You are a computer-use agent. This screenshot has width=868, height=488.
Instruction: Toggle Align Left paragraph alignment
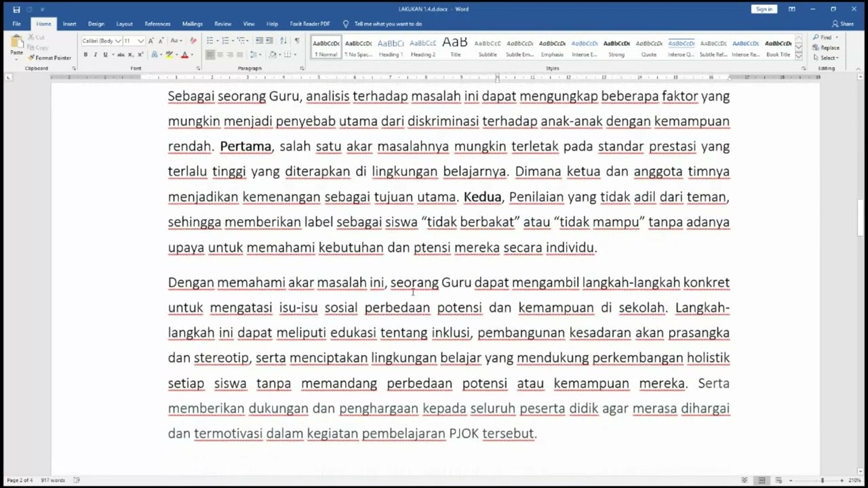(x=210, y=54)
